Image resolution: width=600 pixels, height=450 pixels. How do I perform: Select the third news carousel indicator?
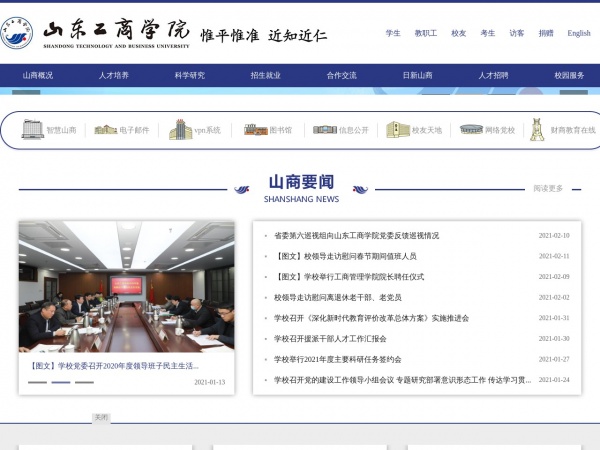(x=84, y=382)
